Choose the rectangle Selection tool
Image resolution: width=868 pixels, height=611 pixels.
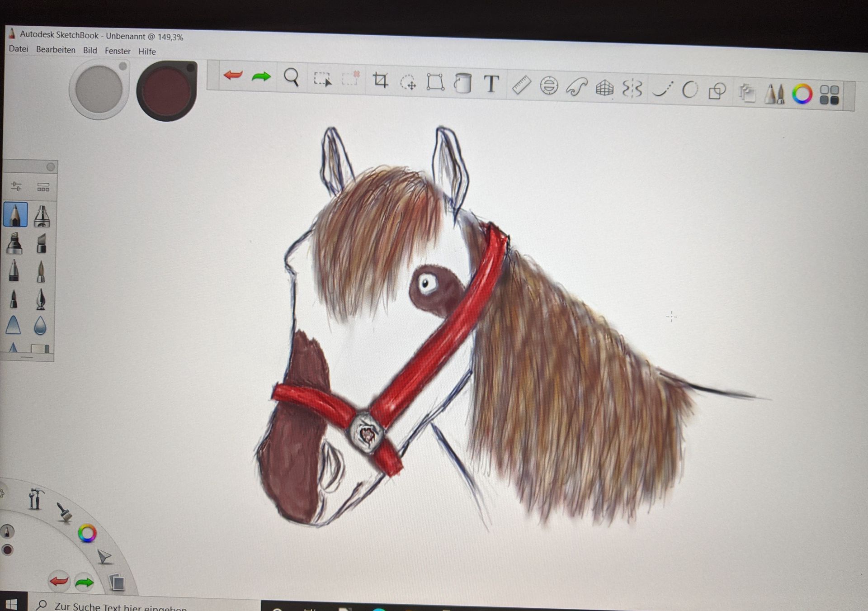point(322,79)
